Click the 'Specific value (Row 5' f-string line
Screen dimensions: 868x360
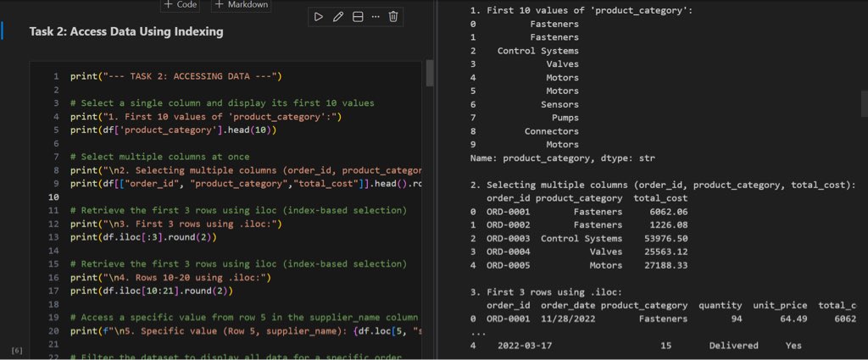coord(246,331)
